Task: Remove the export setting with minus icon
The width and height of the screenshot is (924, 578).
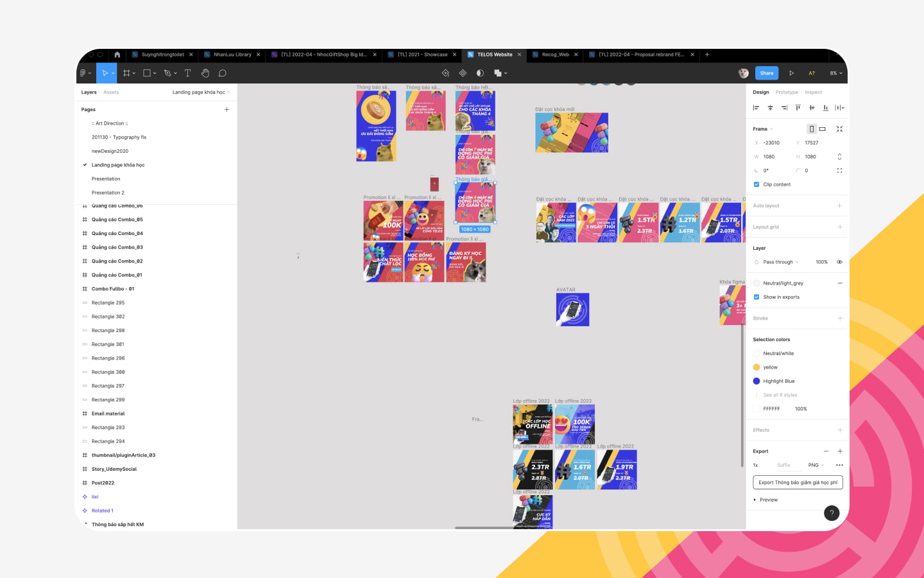Action: [826, 451]
